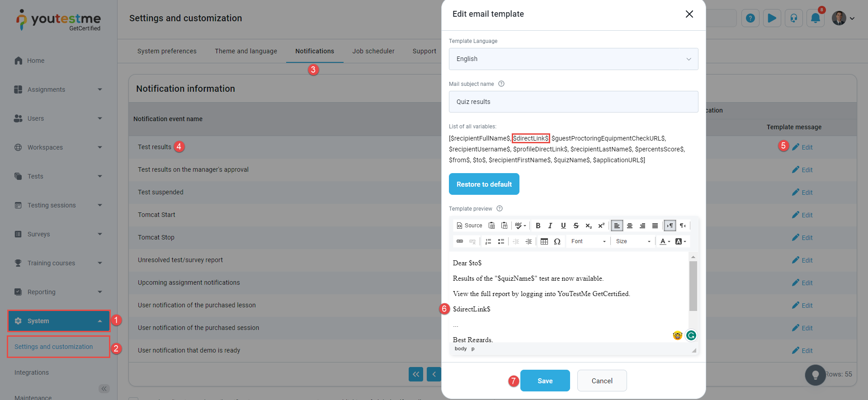Expand the Assignments sidebar menu
The image size is (868, 400).
59,89
